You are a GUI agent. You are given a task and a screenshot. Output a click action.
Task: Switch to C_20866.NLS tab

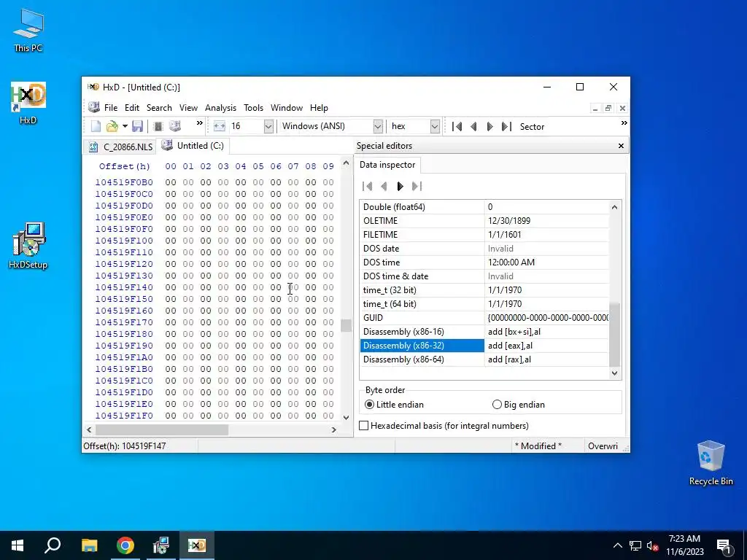(x=121, y=147)
